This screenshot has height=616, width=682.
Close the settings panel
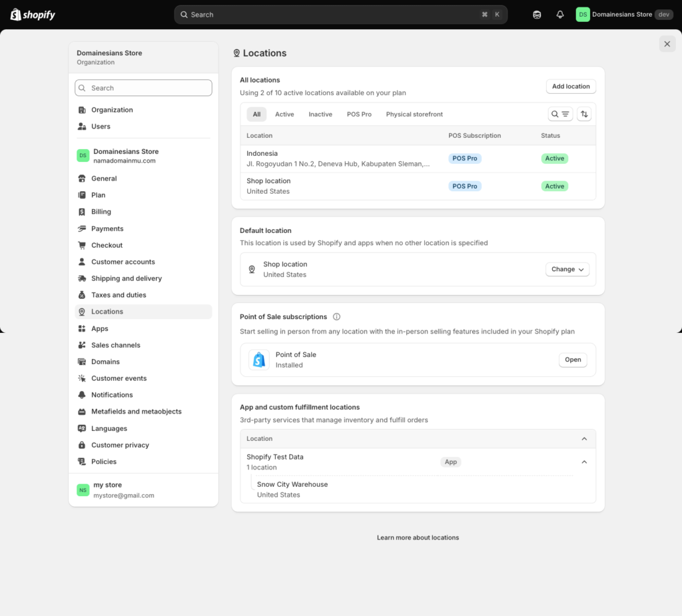tap(667, 44)
